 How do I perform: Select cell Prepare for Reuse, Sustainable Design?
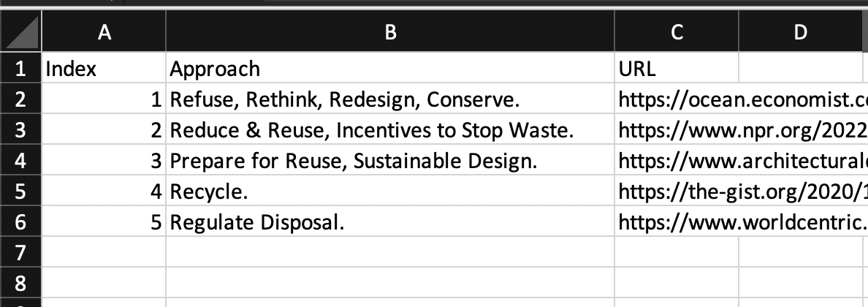pos(390,161)
